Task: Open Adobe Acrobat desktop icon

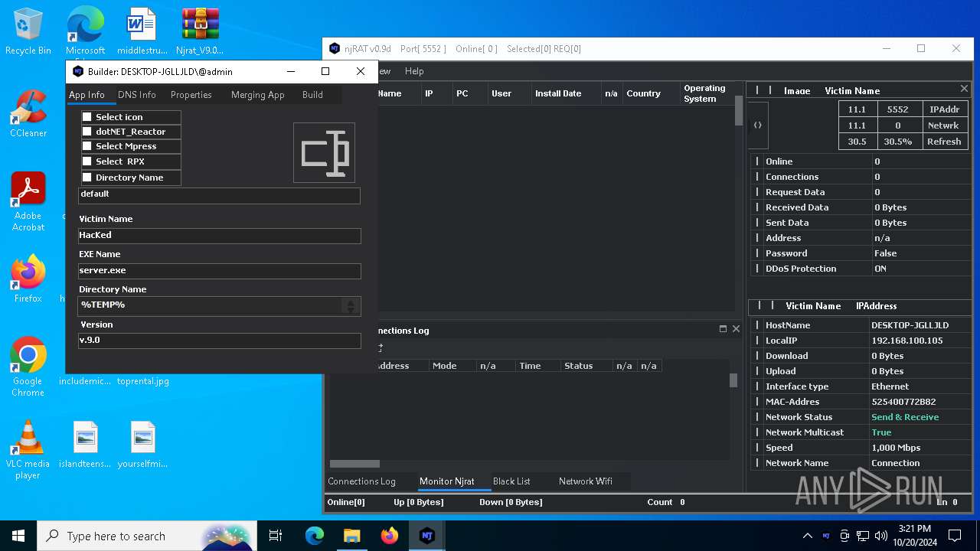Action: coord(28,202)
